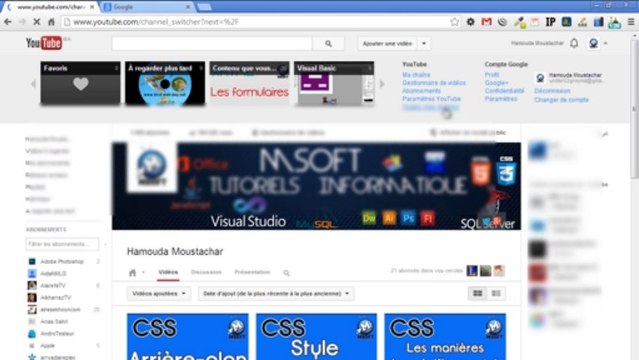
Task: Select the Discussion tab
Action: point(206,272)
